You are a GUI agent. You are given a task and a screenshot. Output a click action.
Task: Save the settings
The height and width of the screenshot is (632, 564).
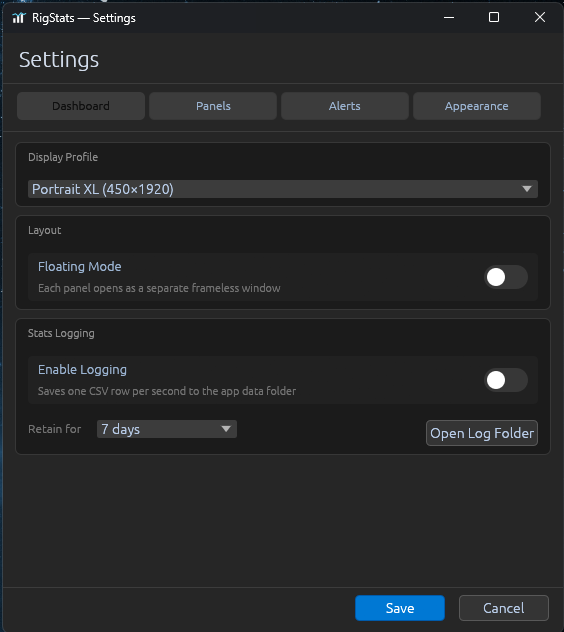(x=400, y=608)
